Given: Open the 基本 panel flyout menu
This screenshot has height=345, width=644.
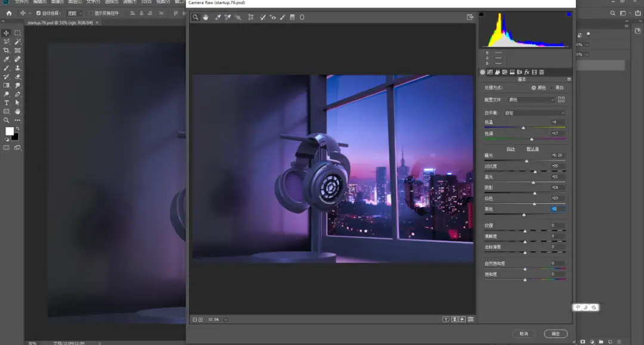Looking at the screenshot, I should pyautogui.click(x=569, y=79).
